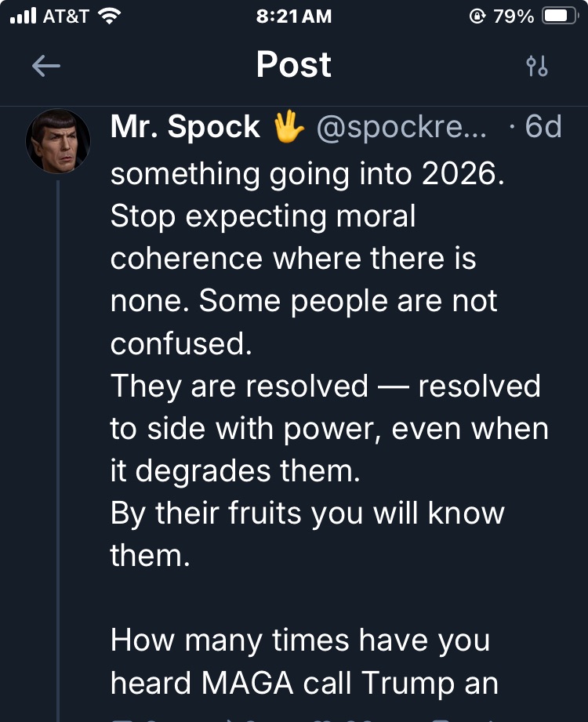
Task: Tap the back arrow in the header
Action: [x=46, y=66]
